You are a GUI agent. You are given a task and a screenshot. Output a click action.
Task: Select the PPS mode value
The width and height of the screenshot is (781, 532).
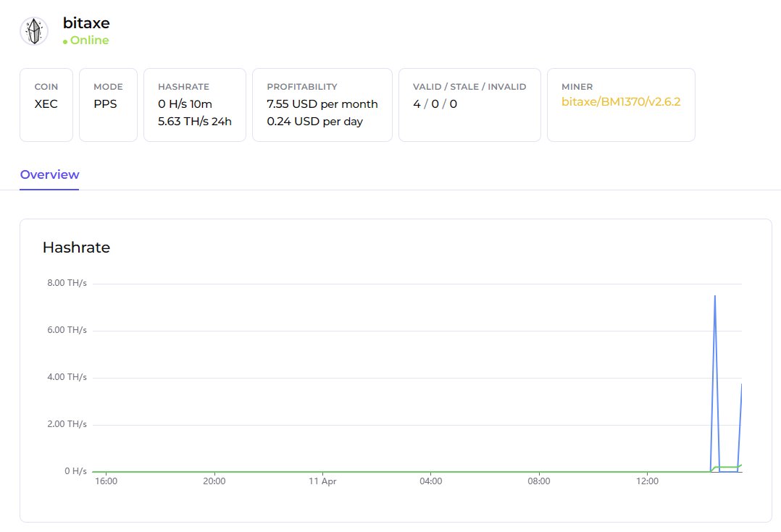[105, 104]
